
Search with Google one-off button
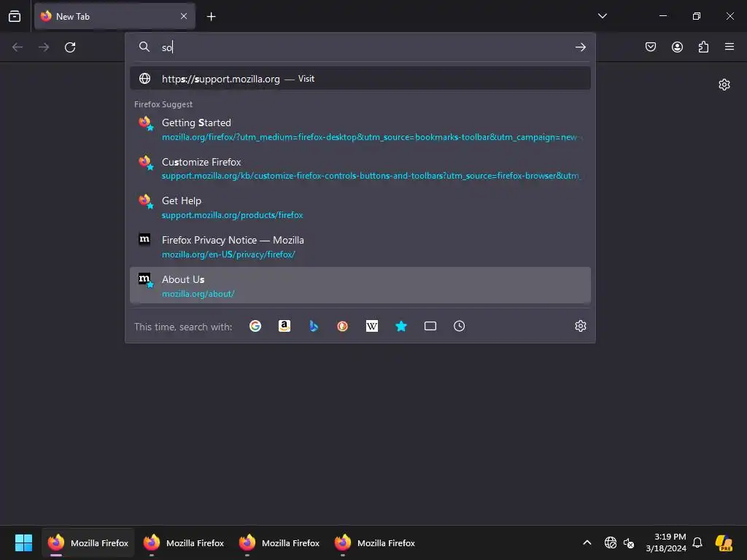(x=255, y=326)
